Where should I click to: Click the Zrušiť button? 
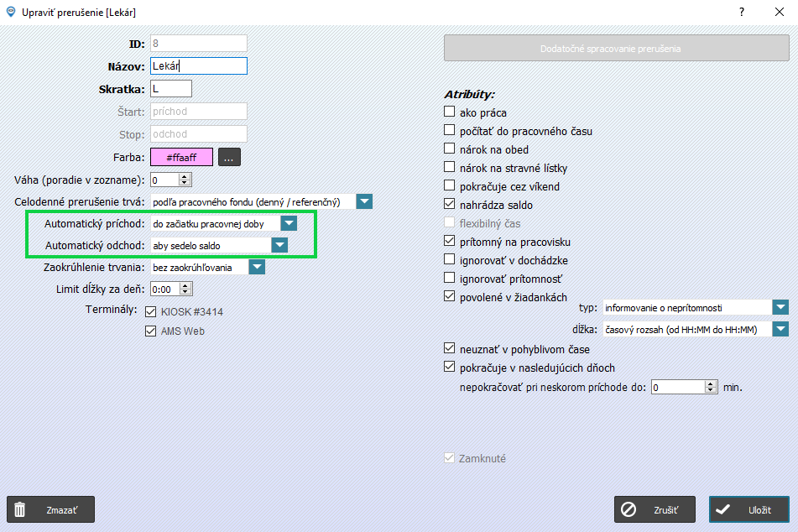click(655, 509)
